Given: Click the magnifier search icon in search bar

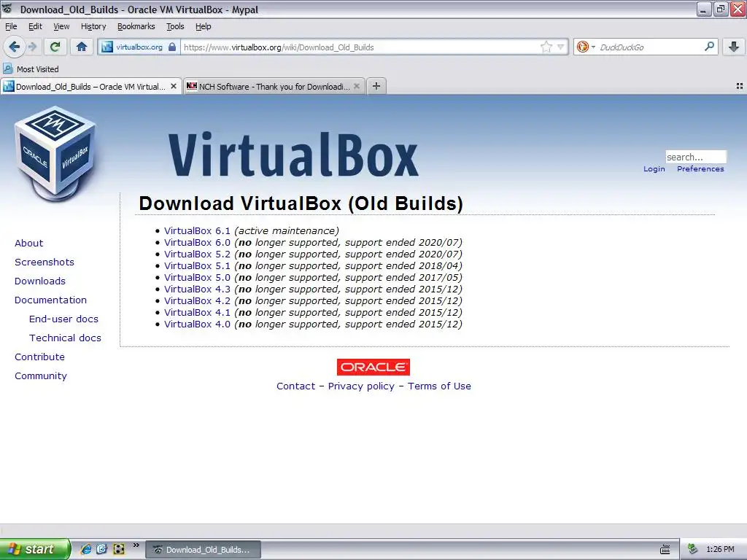Looking at the screenshot, I should 709,46.
